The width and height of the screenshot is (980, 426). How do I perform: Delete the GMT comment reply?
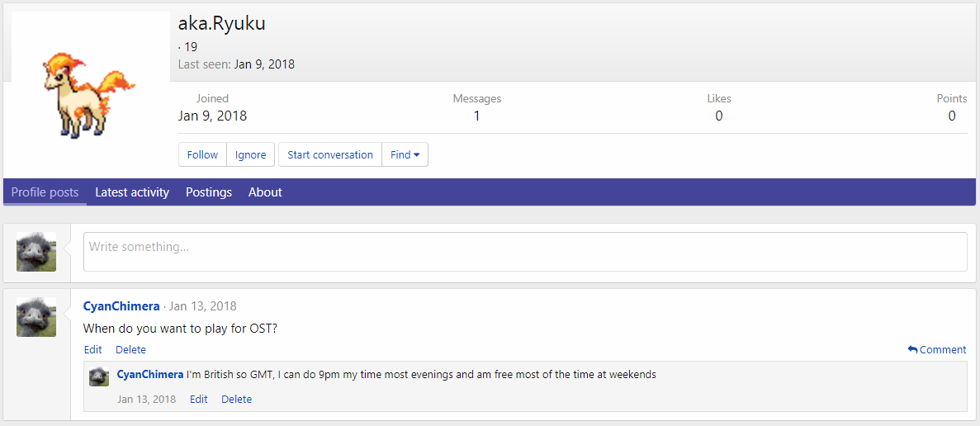click(236, 400)
